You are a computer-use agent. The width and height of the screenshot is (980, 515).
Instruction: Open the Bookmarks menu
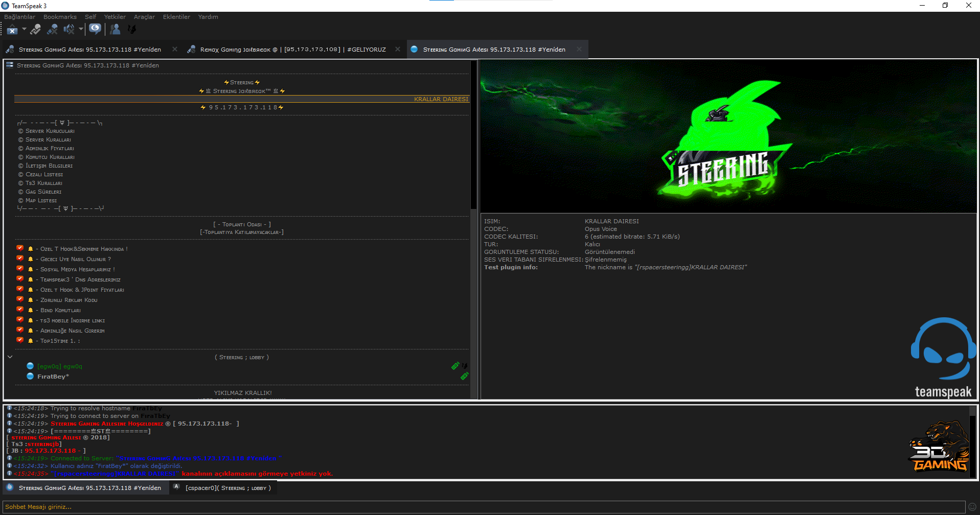click(x=60, y=17)
